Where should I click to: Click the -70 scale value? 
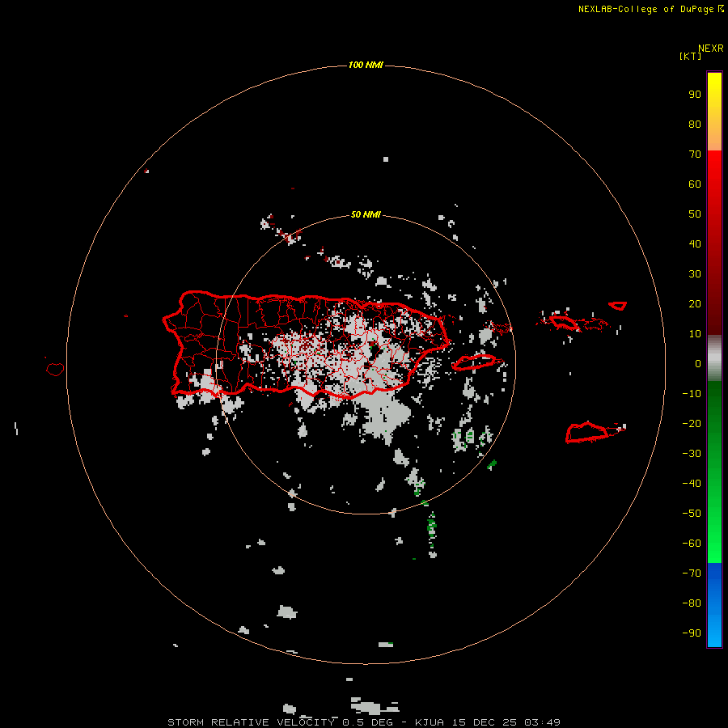pyautogui.click(x=692, y=574)
